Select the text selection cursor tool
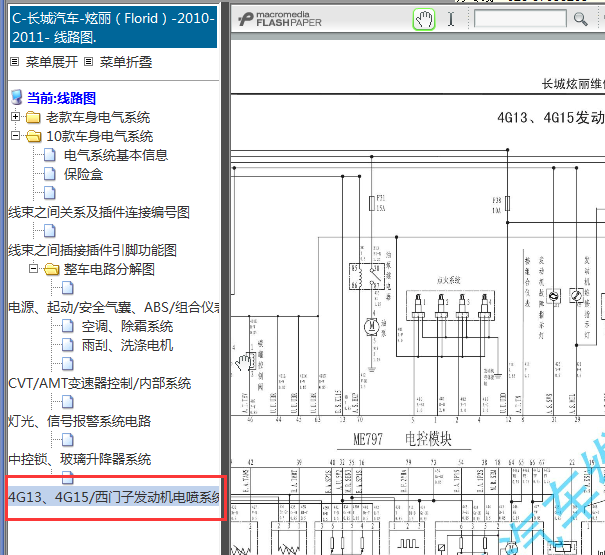 point(451,19)
